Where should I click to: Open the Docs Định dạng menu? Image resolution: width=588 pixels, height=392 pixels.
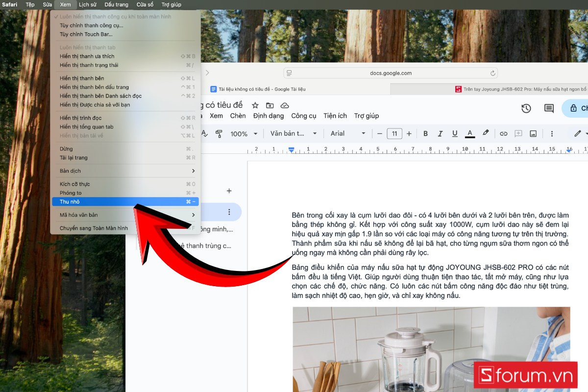pyautogui.click(x=269, y=116)
